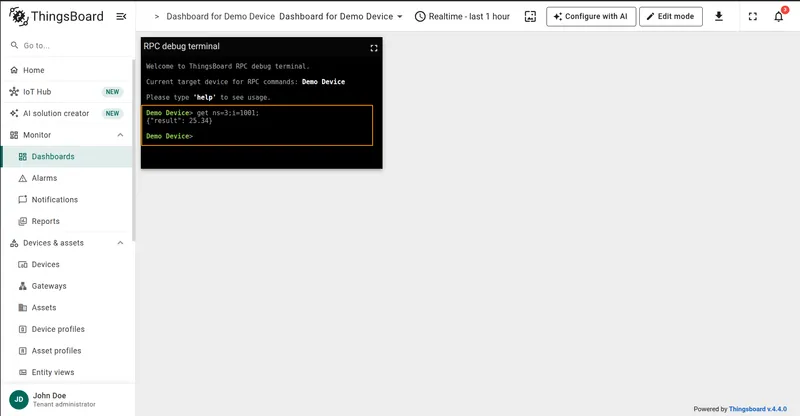This screenshot has width=800, height=416.
Task: Open Device profiles page
Action: [67, 329]
